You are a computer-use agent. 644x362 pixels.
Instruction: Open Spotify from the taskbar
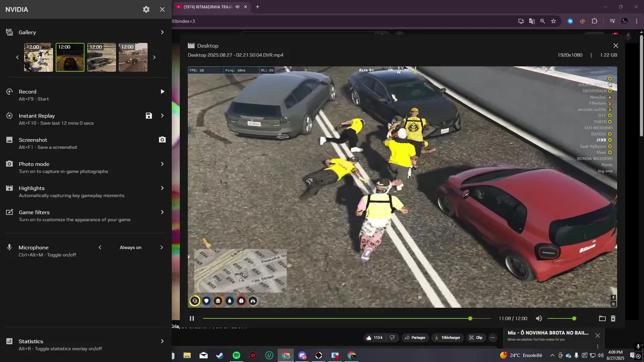[236, 355]
